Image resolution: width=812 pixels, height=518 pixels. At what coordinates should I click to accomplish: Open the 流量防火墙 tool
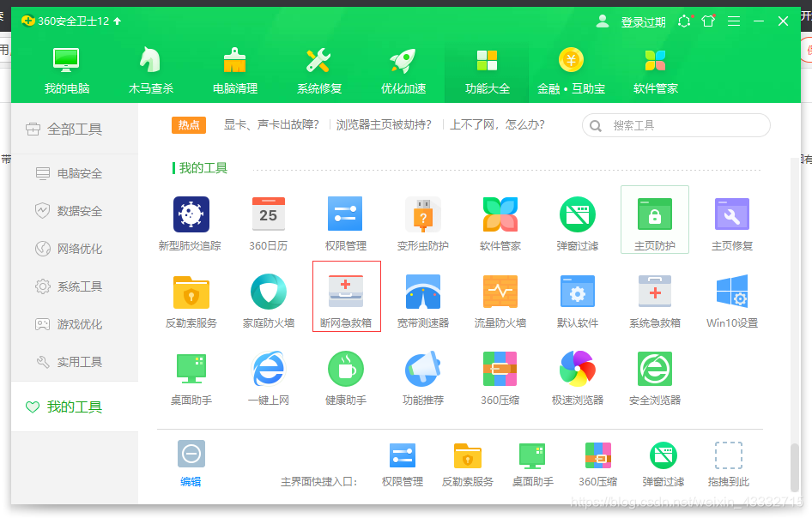[500, 301]
